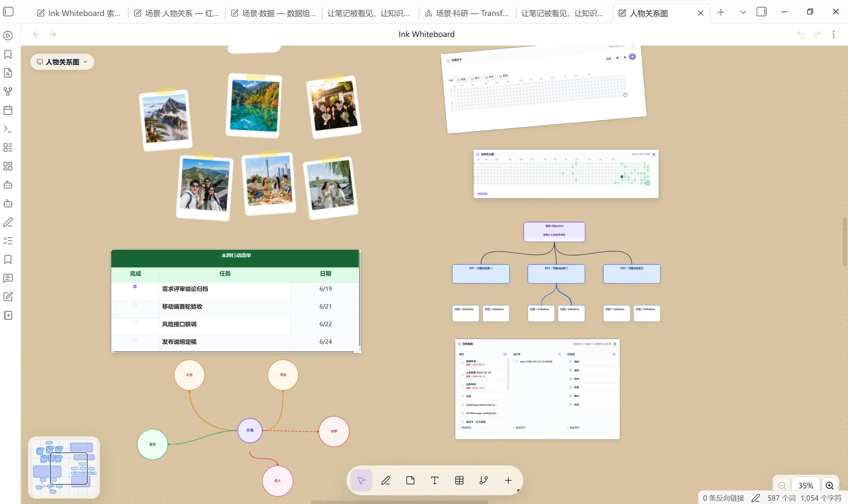Screen dimensions: 848x504
Task: Open the message comment icon in the ribbon
Action: click(x=8, y=278)
